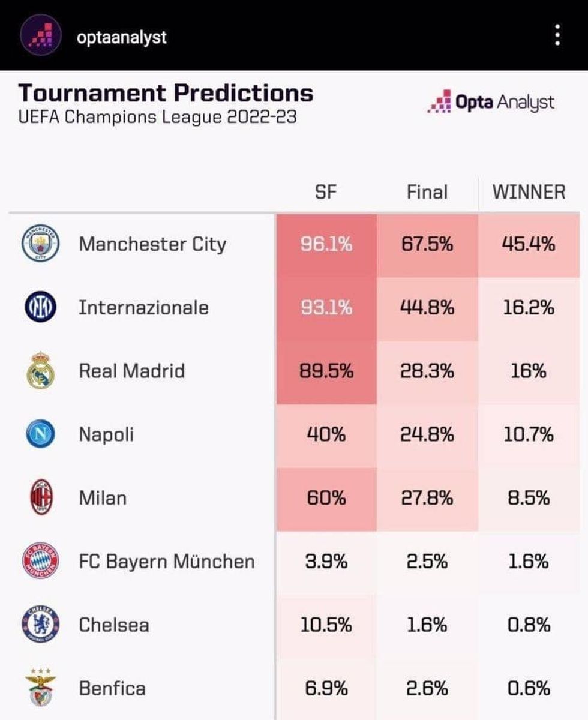Click the Real Madrid club crest
Image resolution: width=588 pixels, height=720 pixels.
pos(41,371)
